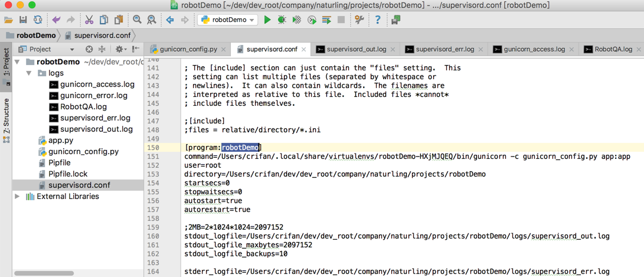Click the Redo arrow icon

click(71, 19)
